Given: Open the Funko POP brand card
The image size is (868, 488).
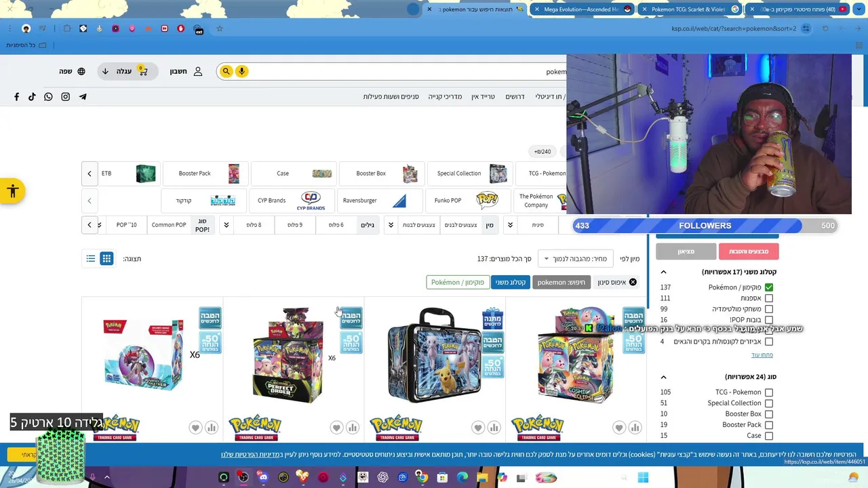Looking at the screenshot, I should [469, 201].
